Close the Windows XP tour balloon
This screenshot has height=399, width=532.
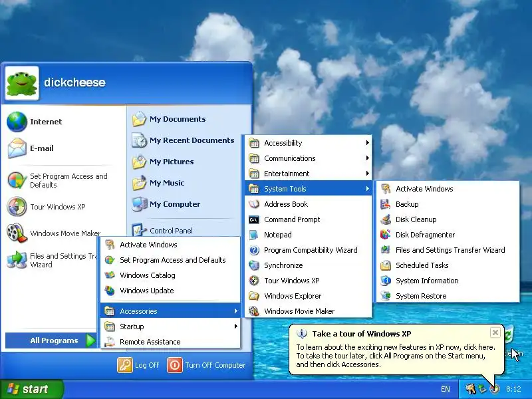495,332
